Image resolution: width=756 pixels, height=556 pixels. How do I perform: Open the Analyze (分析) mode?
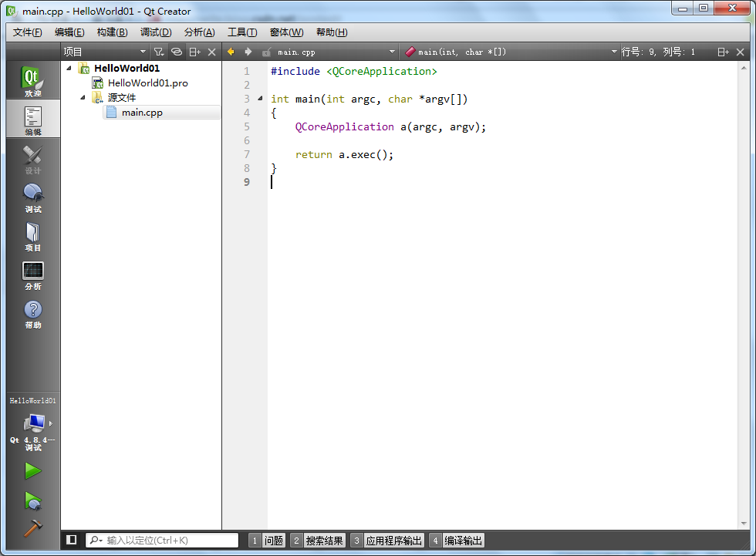click(x=32, y=275)
